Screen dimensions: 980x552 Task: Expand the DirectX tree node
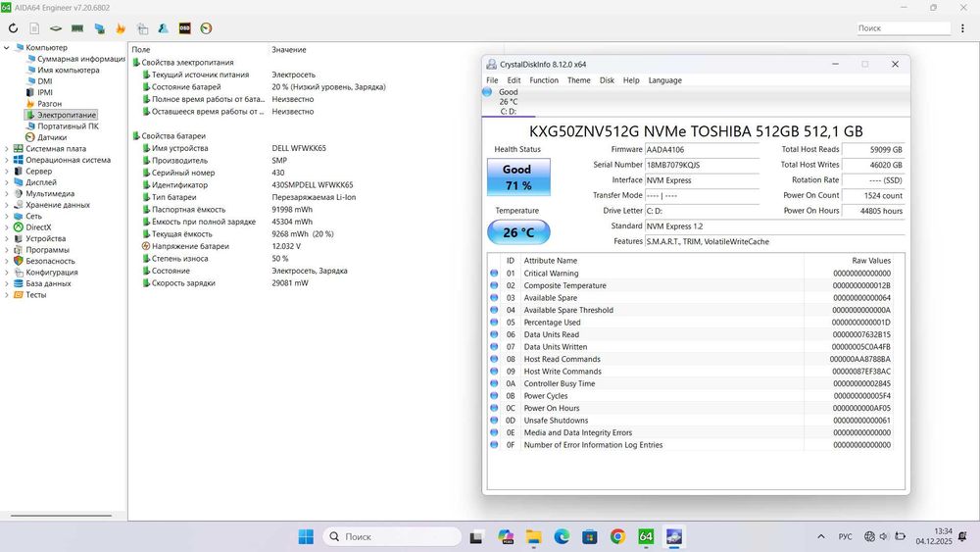[x=7, y=227]
